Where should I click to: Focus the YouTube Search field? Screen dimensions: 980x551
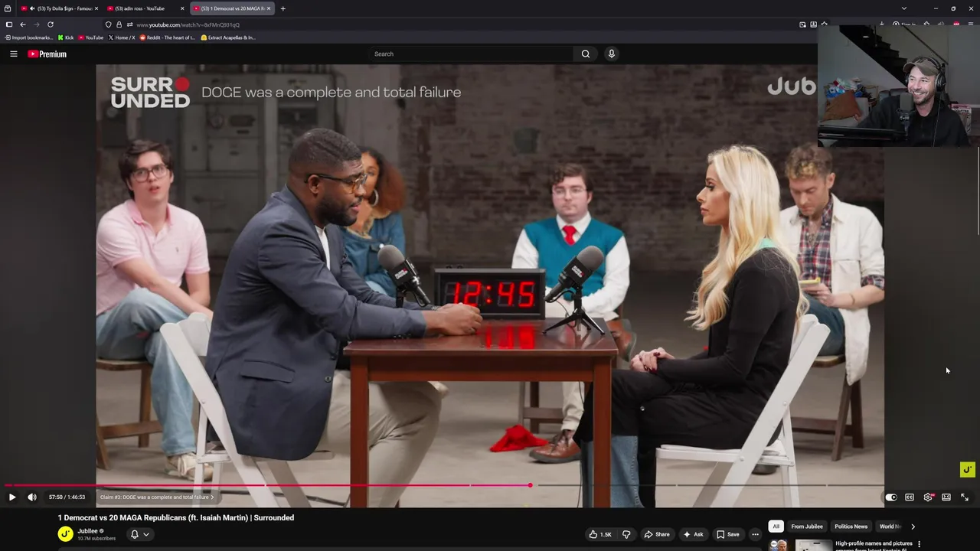tap(471, 54)
